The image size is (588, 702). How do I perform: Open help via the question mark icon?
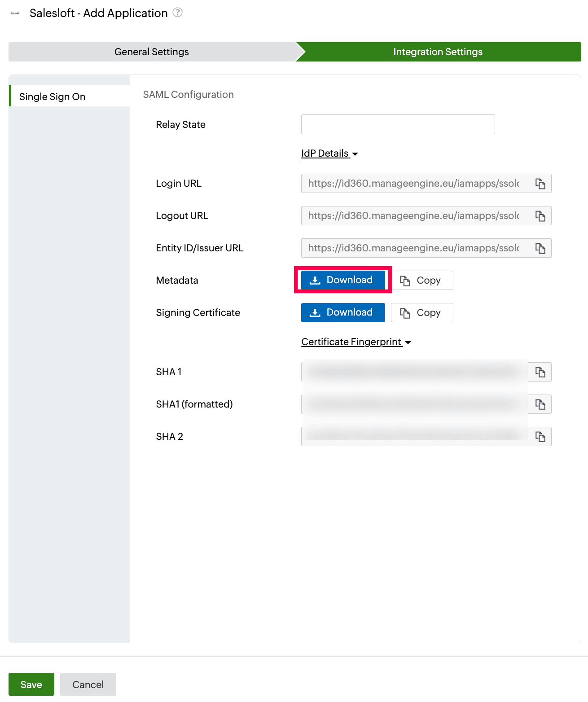(178, 13)
